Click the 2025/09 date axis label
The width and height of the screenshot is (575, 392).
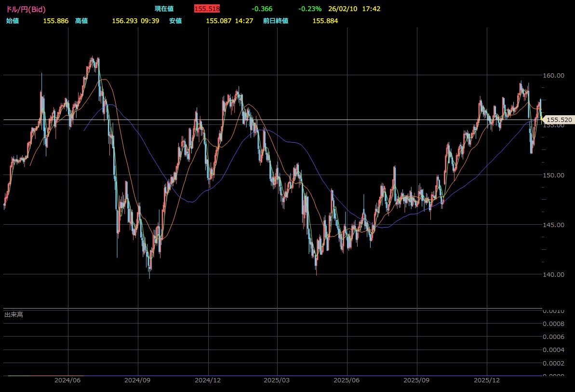coord(416,380)
